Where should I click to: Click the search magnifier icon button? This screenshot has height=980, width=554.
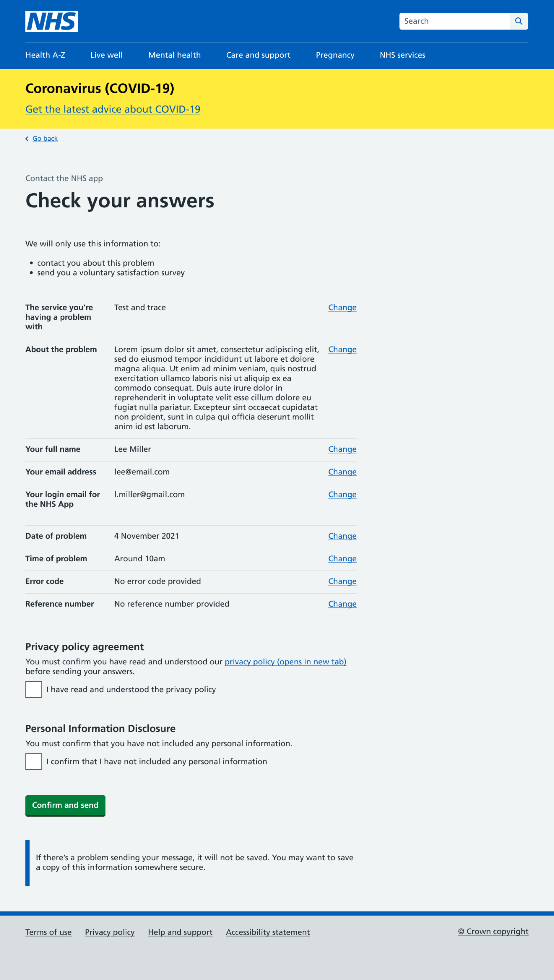[x=518, y=21]
